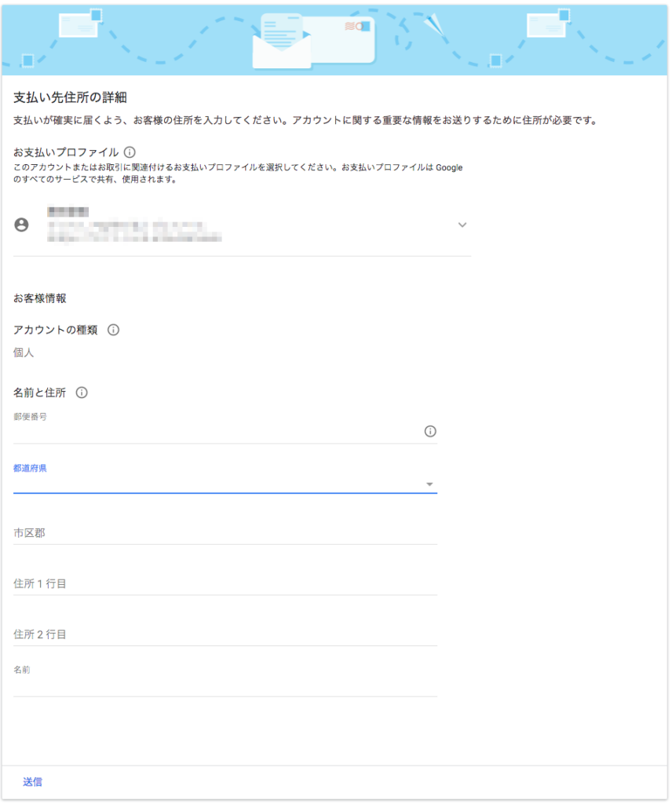Focus the 住所 1 行目 field

tap(225, 584)
